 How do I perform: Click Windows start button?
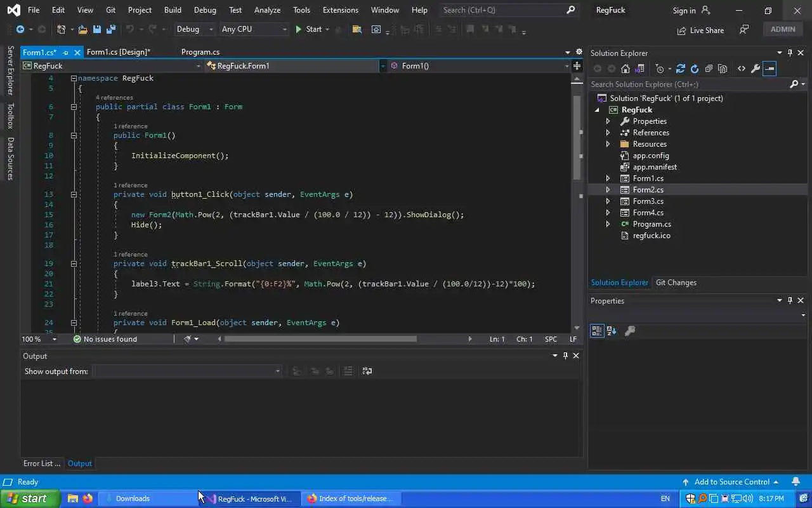point(30,498)
